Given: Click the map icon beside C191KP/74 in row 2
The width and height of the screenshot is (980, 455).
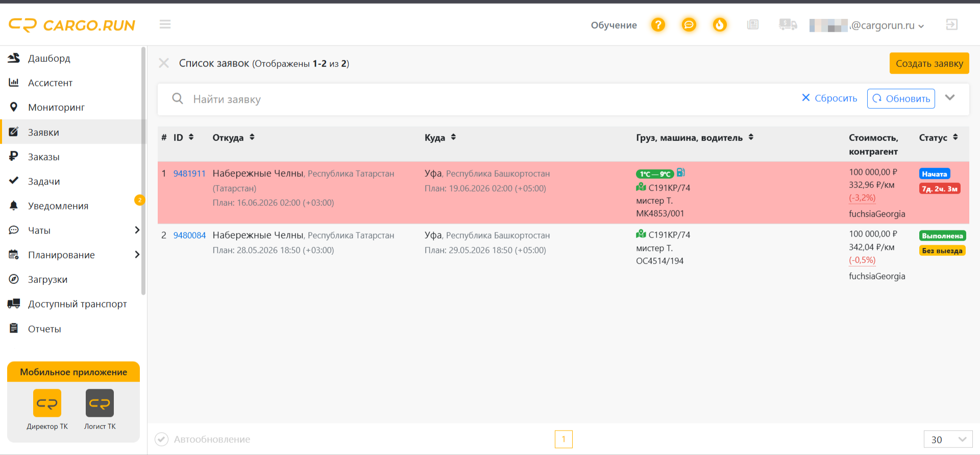Looking at the screenshot, I should tap(641, 234).
